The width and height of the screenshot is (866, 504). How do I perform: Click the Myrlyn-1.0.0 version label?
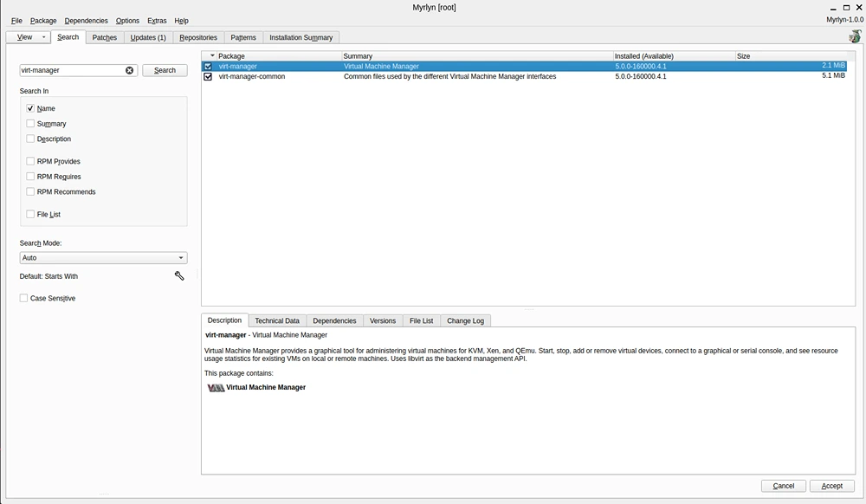[844, 19]
